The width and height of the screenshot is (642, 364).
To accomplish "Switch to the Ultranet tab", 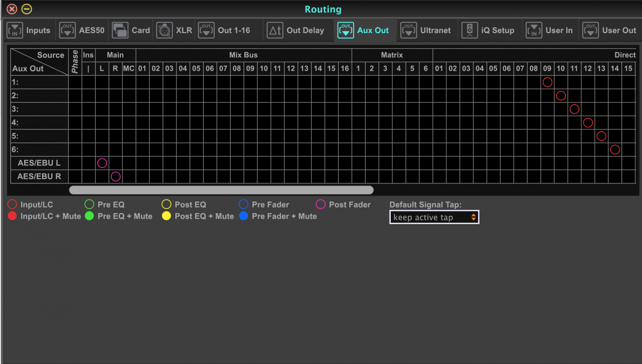I will (x=426, y=30).
